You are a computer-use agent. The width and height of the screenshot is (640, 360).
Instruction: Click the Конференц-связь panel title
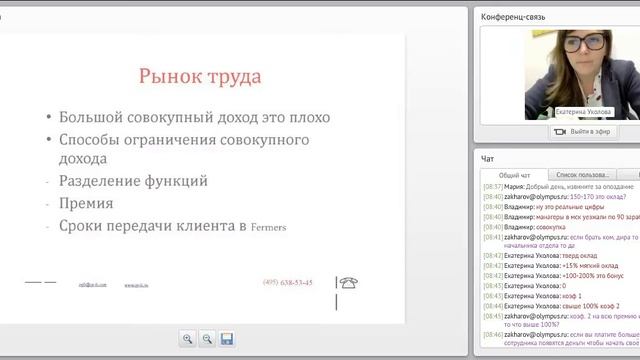[x=513, y=17]
